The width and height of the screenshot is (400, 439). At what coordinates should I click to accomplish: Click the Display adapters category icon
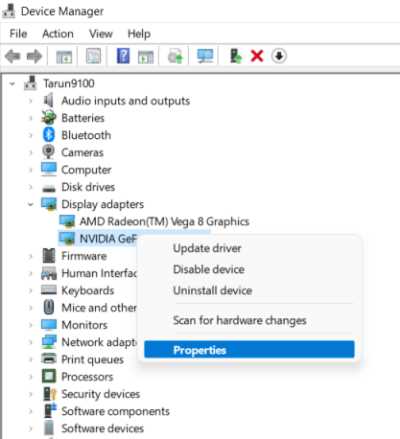pos(49,204)
